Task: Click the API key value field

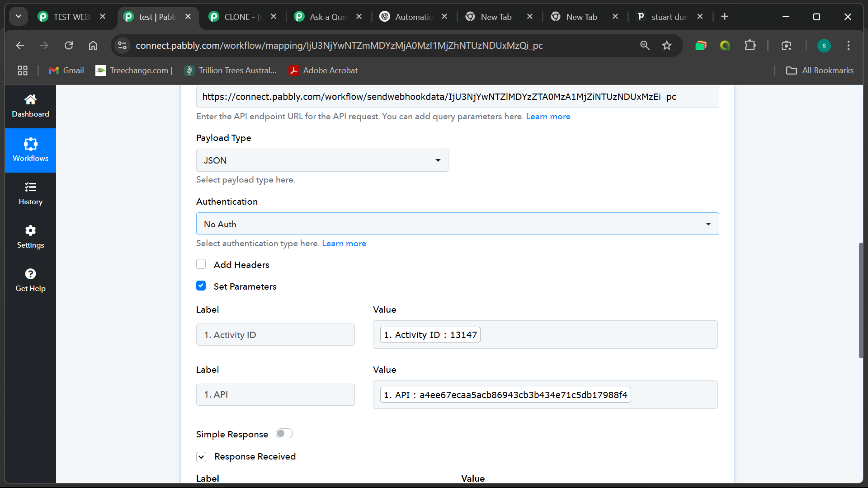Action: (x=545, y=395)
